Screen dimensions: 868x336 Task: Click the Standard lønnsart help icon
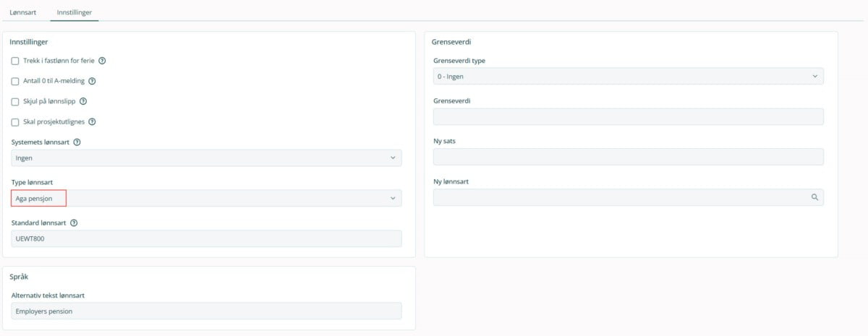pos(74,223)
